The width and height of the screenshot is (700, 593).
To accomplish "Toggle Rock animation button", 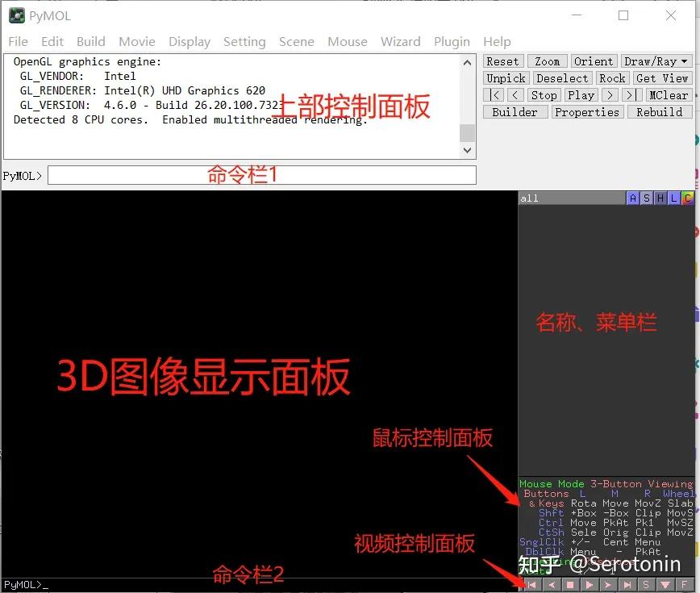I will [612, 78].
